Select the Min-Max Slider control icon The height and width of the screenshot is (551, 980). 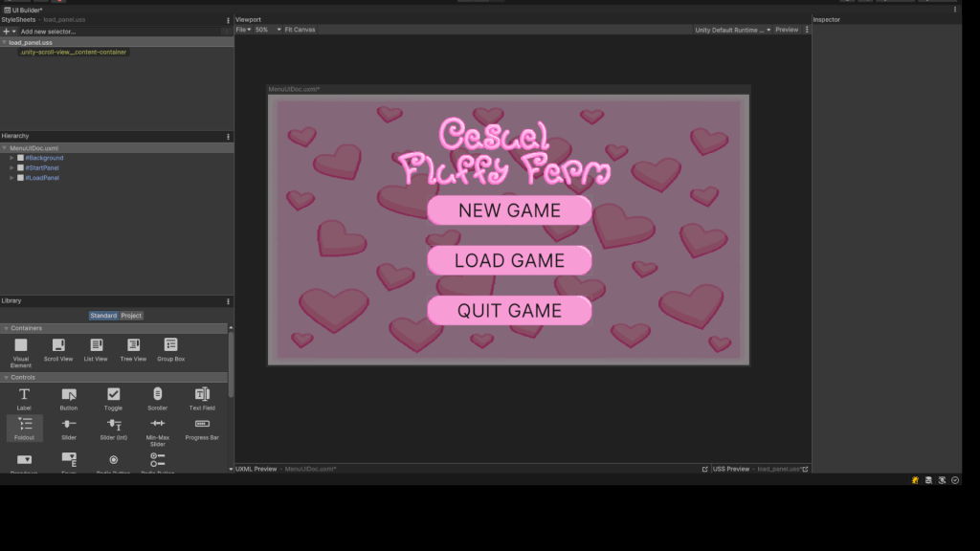click(x=157, y=428)
